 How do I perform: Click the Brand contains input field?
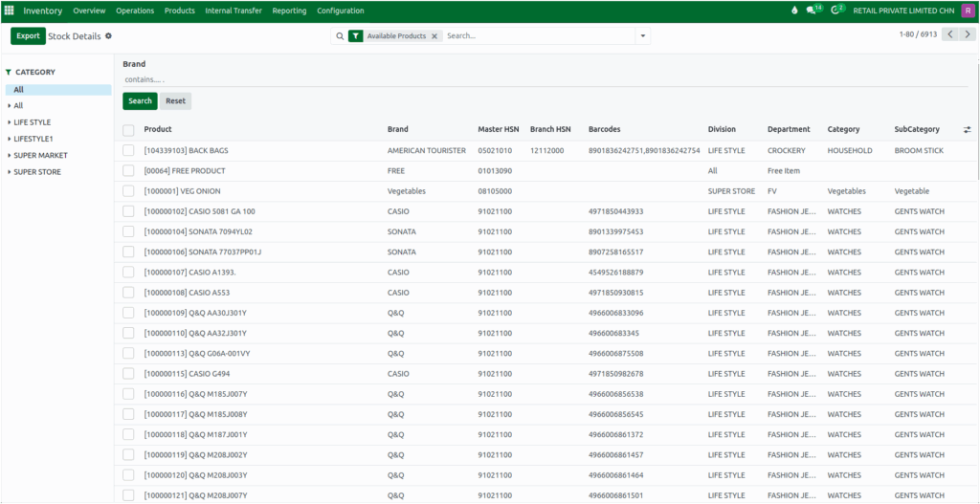click(x=545, y=80)
